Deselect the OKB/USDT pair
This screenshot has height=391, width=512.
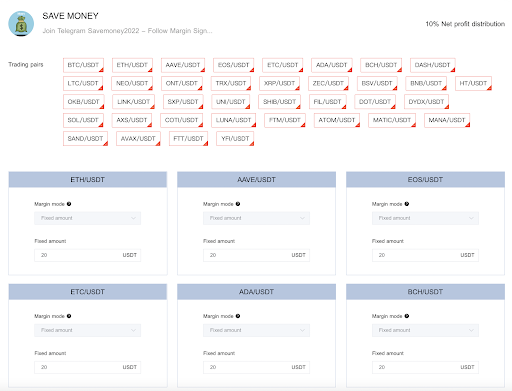tap(84, 102)
